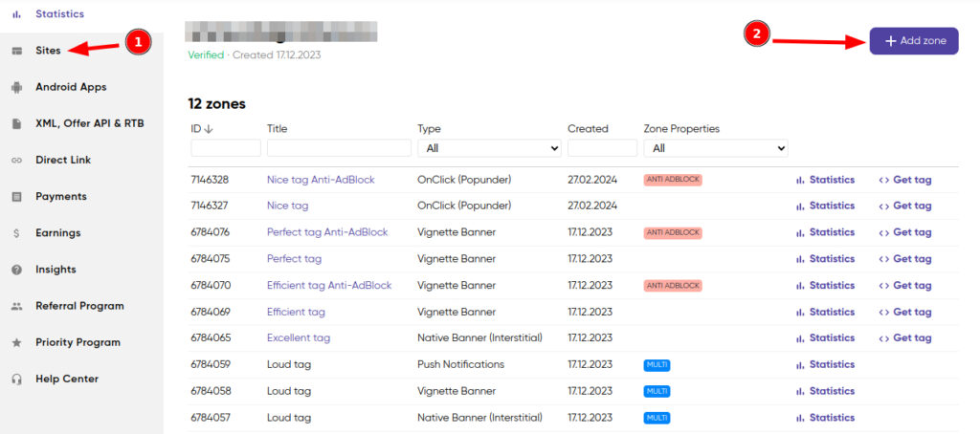
Task: Open the Nice tag Anti-AdBlock zone
Action: (321, 180)
